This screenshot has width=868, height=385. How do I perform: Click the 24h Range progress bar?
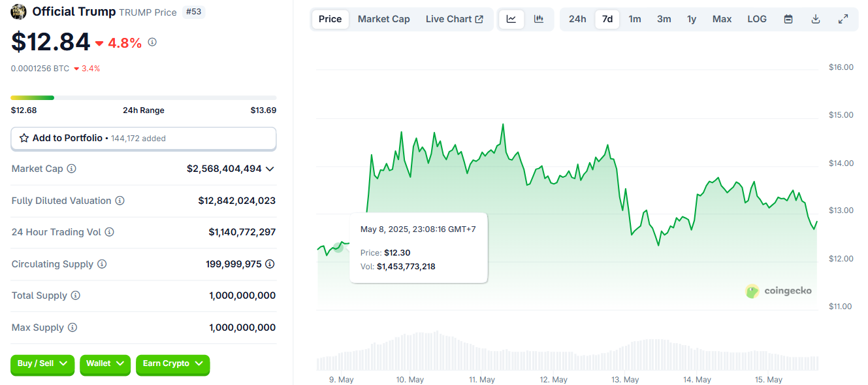click(144, 98)
